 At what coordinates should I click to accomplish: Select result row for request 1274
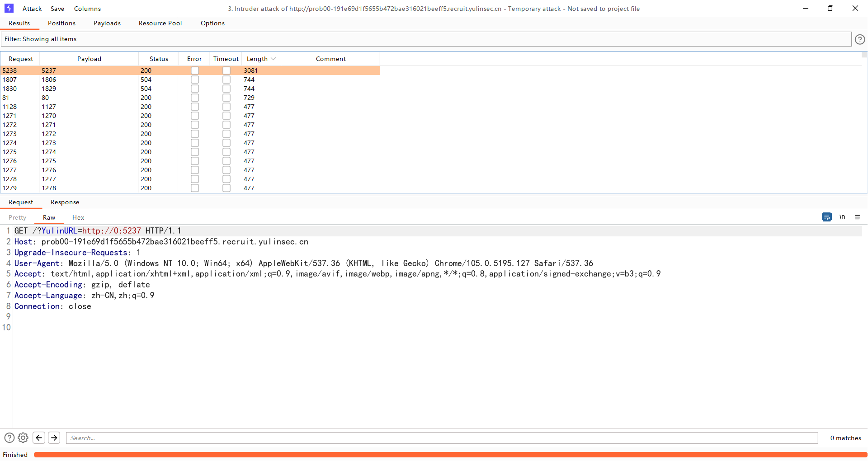(x=190, y=143)
